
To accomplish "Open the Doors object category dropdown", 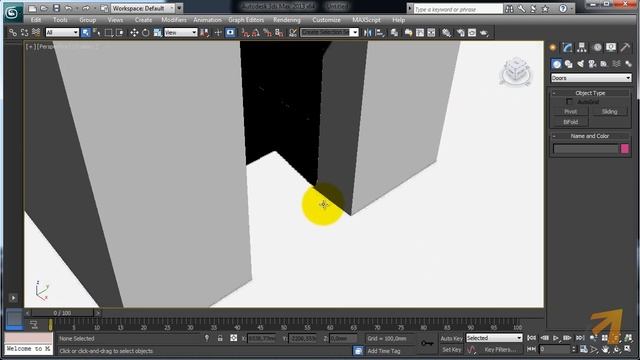I will coord(591,78).
